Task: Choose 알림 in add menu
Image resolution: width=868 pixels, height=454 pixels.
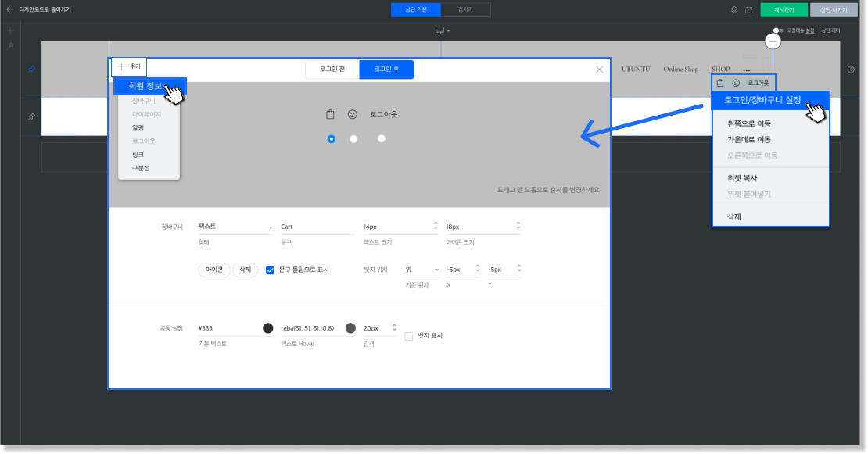Action: tap(138, 127)
